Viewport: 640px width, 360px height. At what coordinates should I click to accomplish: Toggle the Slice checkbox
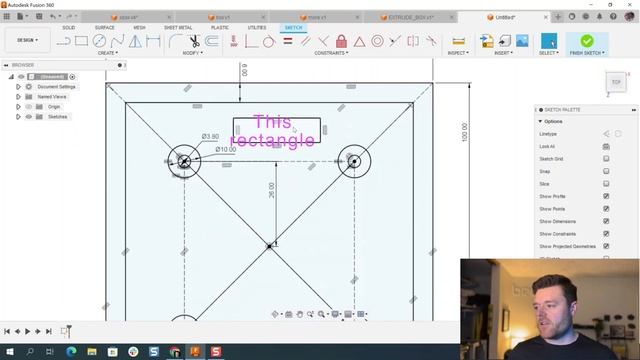[x=606, y=184]
